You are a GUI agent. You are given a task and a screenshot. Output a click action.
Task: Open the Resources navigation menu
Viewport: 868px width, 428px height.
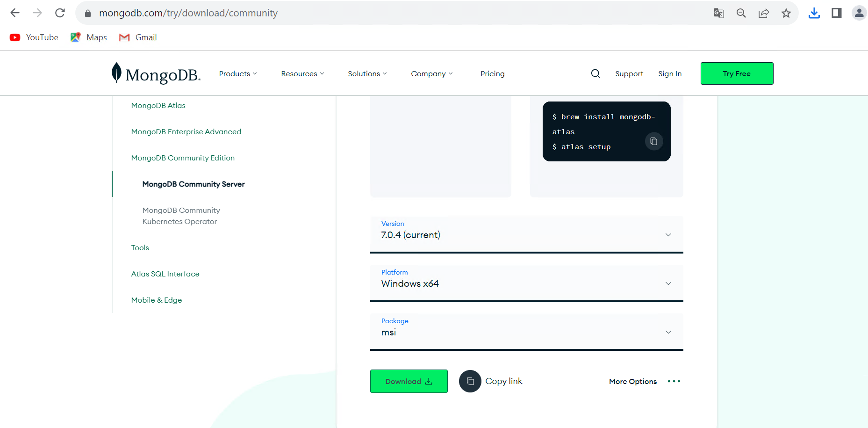point(302,74)
